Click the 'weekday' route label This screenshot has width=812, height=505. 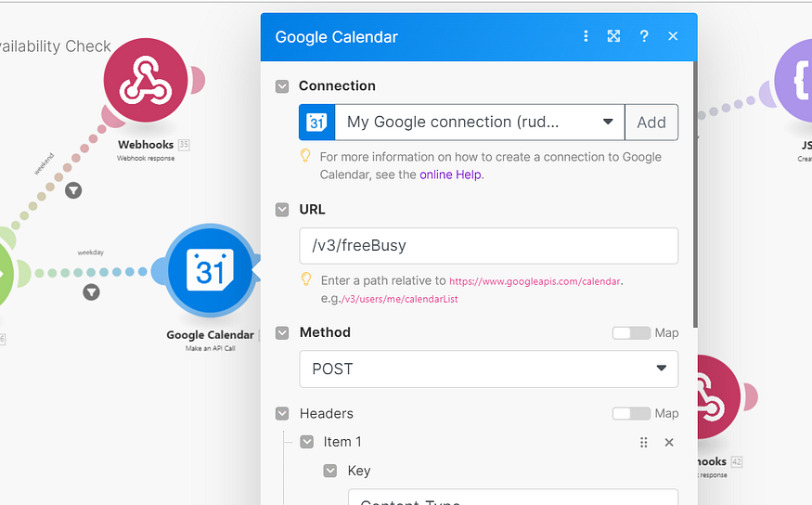point(91,252)
